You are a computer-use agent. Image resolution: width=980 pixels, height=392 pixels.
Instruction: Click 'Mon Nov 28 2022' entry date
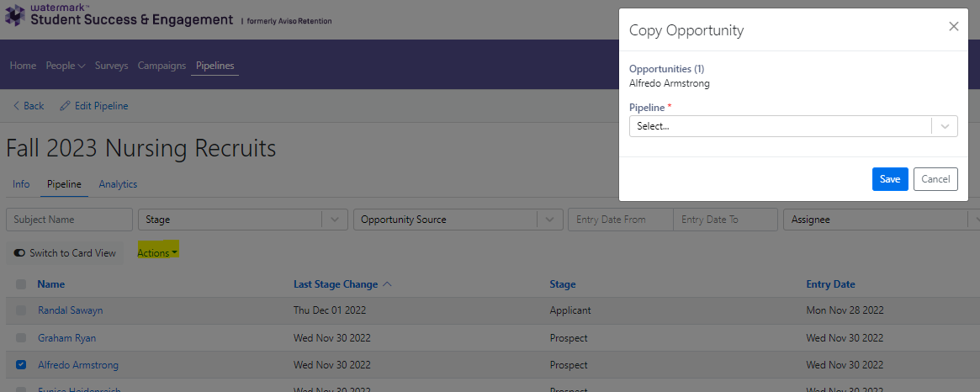pos(845,310)
